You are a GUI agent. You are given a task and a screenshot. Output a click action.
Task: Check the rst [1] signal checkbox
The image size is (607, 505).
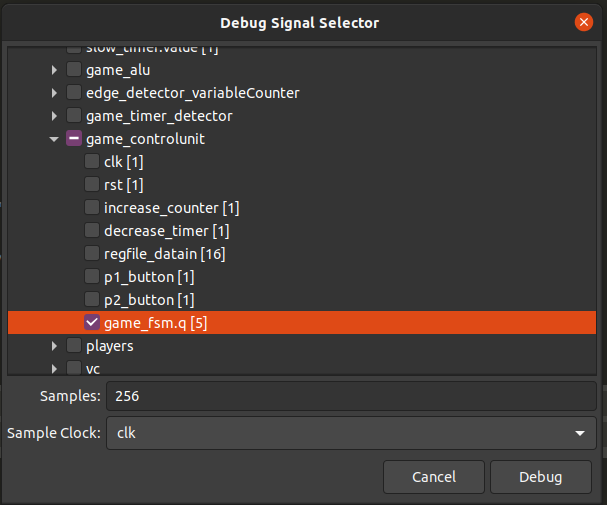(92, 185)
